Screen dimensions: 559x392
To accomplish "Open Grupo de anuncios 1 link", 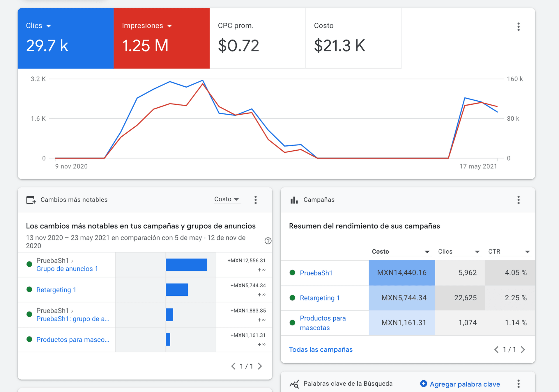I will click(67, 269).
